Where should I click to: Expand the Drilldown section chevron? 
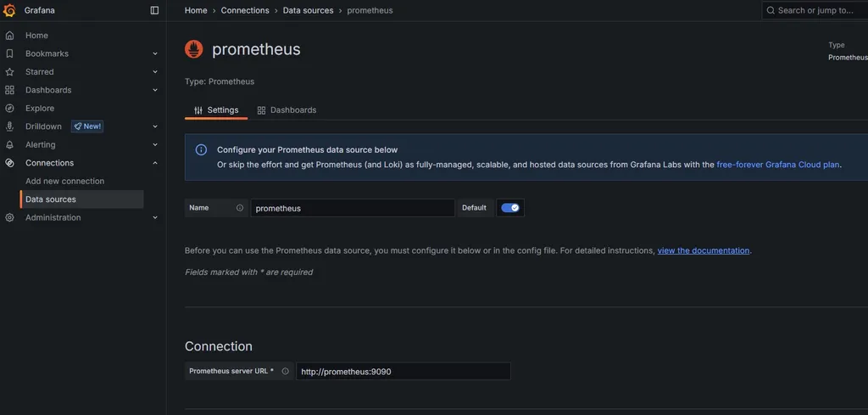[x=155, y=126]
